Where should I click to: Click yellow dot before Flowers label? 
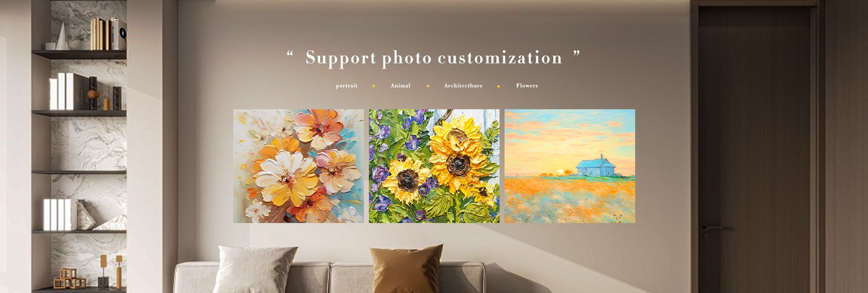pyautogui.click(x=498, y=86)
